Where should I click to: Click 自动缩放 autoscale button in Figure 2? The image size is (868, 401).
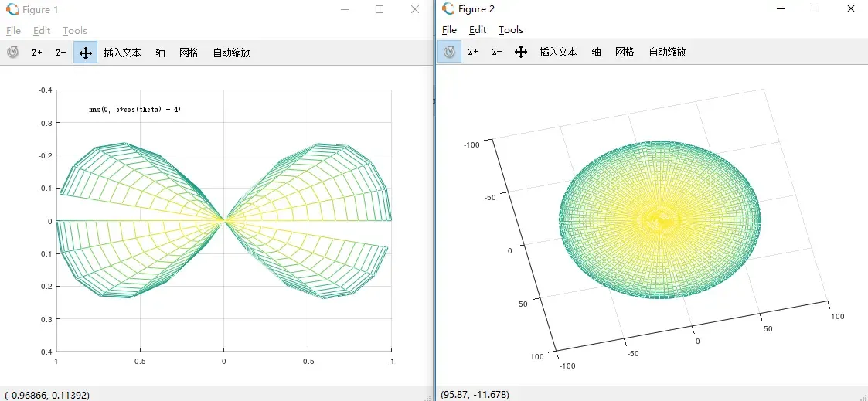click(x=667, y=52)
